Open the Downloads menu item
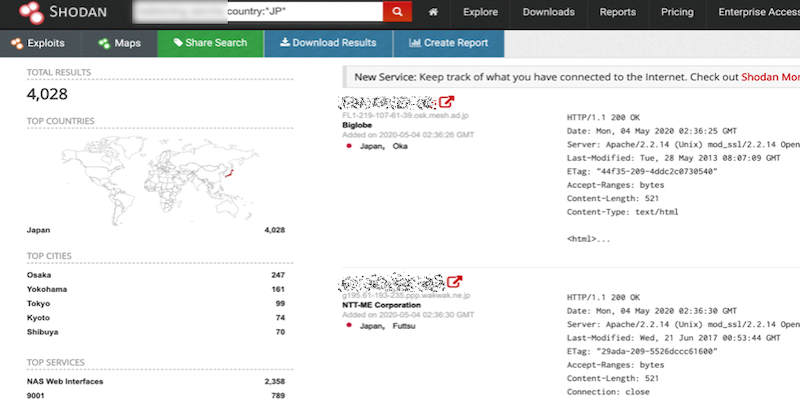This screenshot has height=400, width=800. coord(548,12)
